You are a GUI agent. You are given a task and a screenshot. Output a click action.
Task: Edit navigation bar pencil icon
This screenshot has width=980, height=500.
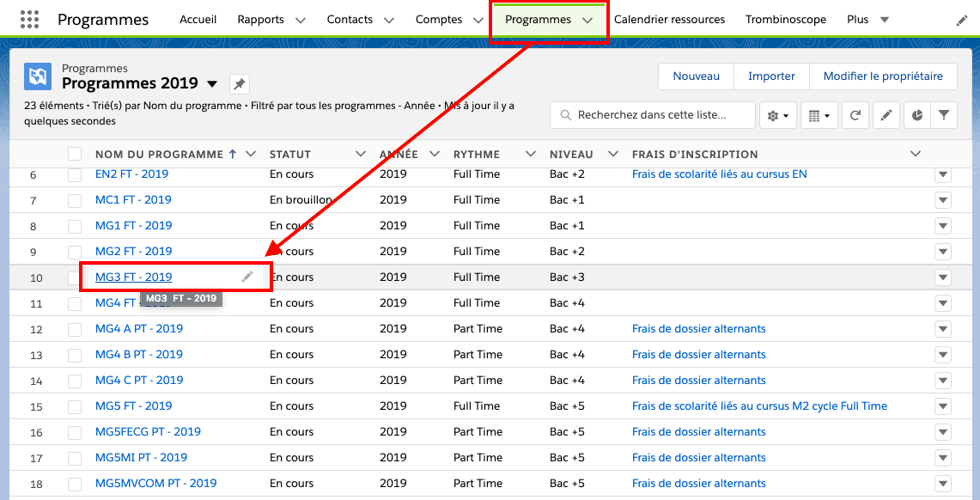click(962, 20)
